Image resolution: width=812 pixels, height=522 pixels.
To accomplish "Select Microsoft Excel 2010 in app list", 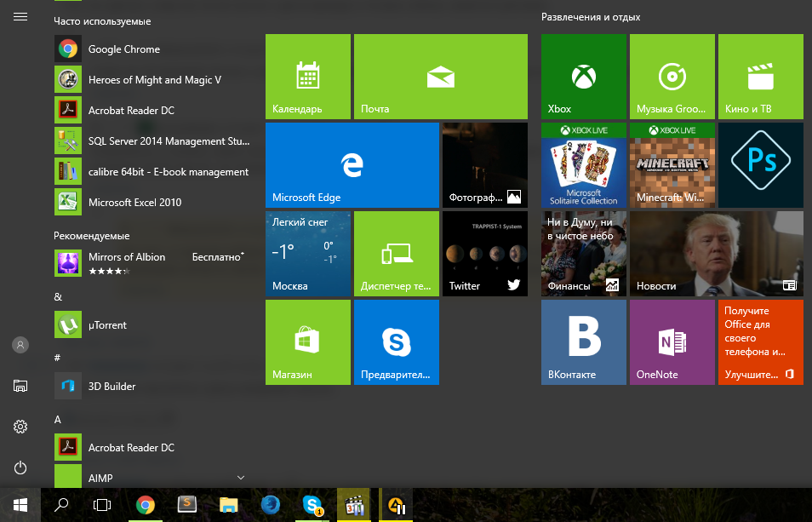I will point(134,203).
